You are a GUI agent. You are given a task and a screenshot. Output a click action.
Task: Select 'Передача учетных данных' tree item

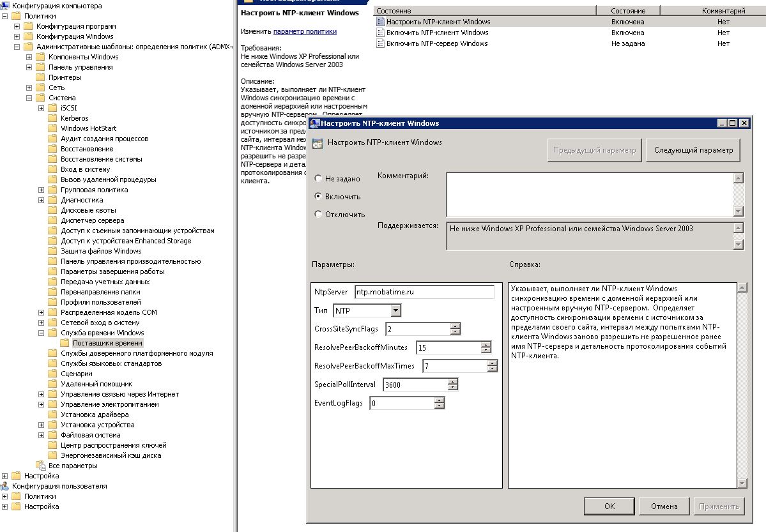105,282
